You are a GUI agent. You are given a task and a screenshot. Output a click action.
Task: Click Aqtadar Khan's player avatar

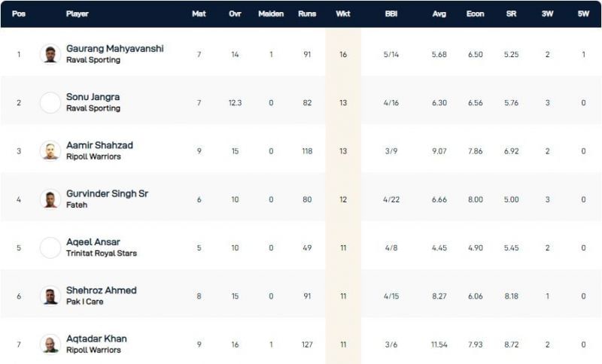coord(50,344)
